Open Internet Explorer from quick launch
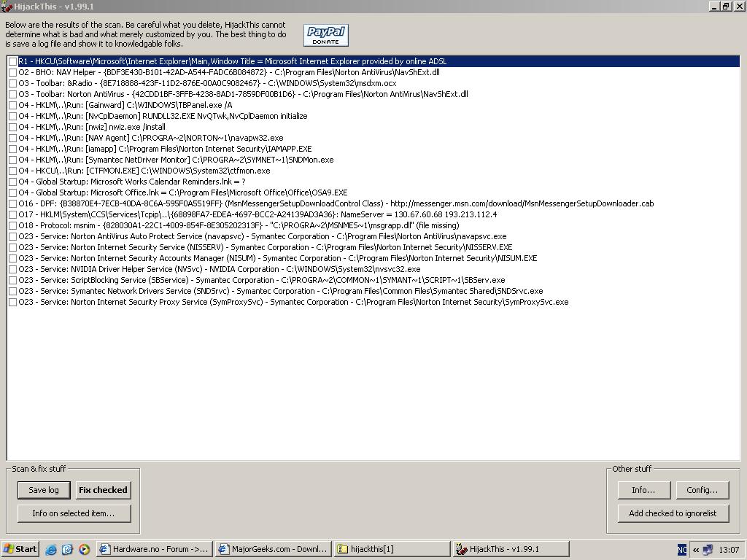747x560 pixels. pos(50,549)
